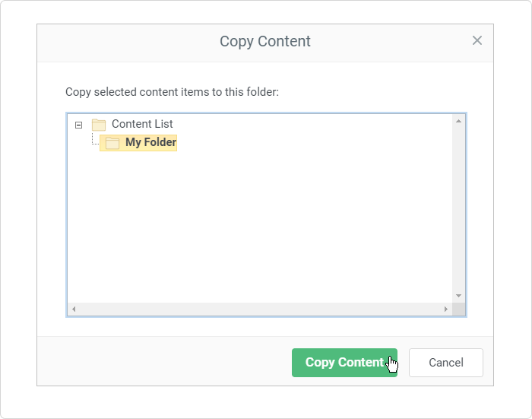The height and width of the screenshot is (419, 532).
Task: Collapse the Content List tree node
Action: tap(78, 125)
